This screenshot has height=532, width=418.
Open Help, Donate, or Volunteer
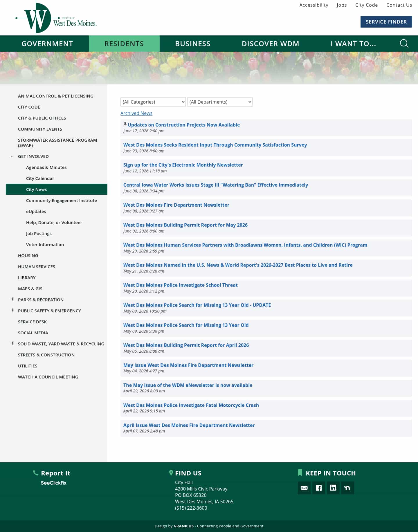[x=54, y=223]
